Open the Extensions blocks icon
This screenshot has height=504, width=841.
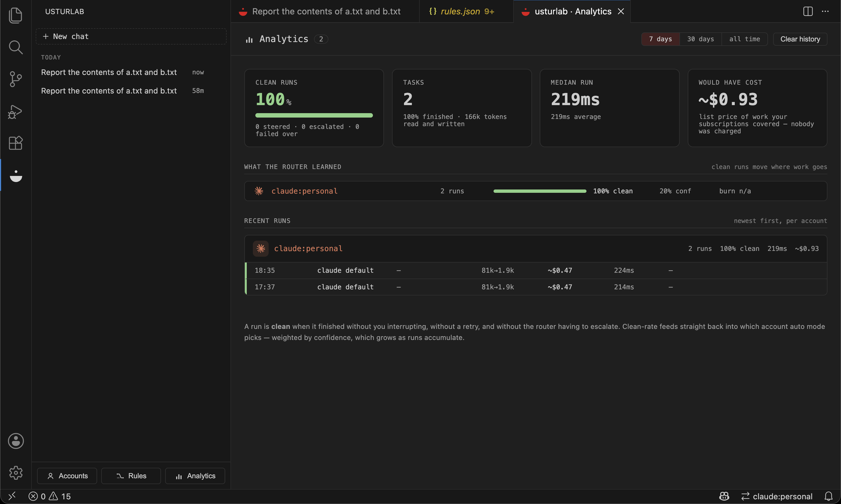[x=15, y=143]
